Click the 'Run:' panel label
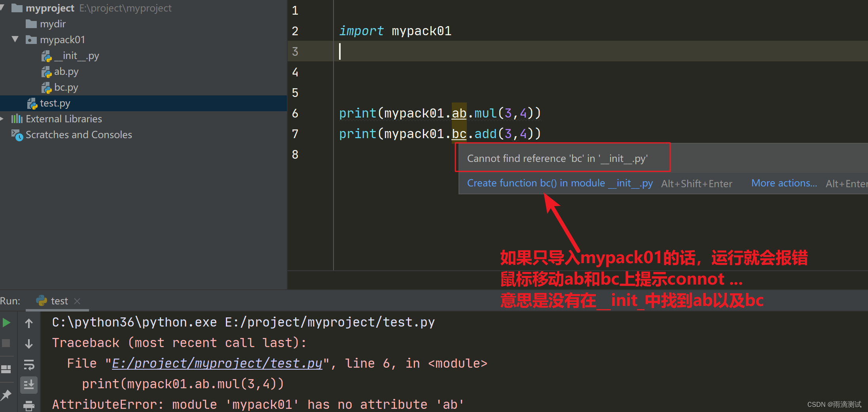This screenshot has height=412, width=868. coord(10,301)
